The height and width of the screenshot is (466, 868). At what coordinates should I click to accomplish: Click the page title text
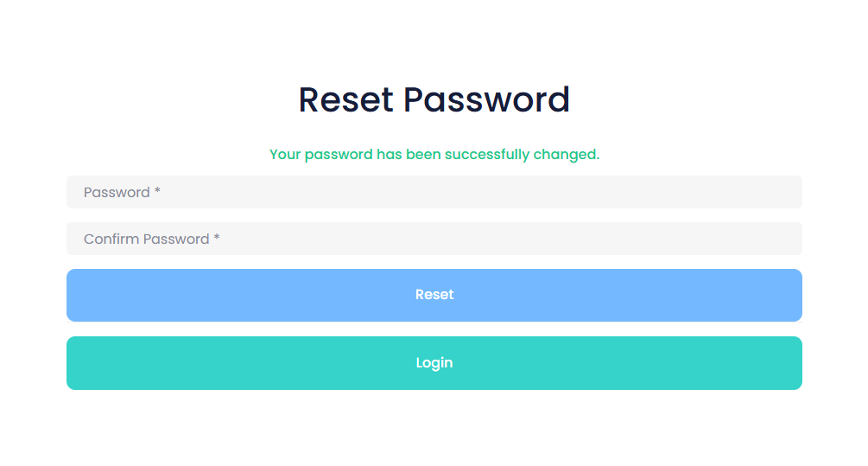(x=434, y=100)
